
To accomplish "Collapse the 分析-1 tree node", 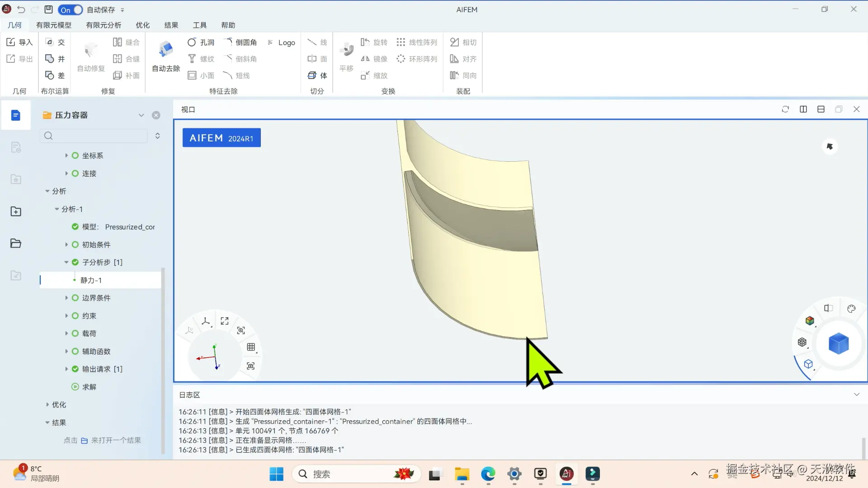I will point(57,209).
